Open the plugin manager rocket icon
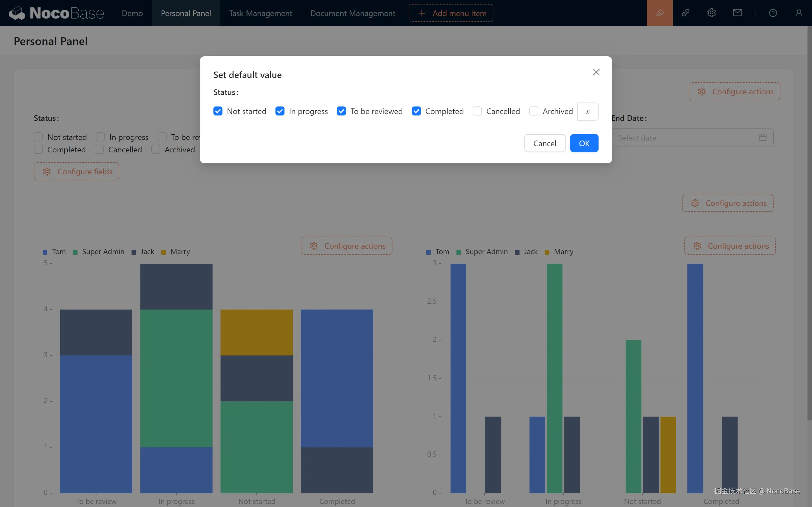812x507 pixels. [x=685, y=13]
